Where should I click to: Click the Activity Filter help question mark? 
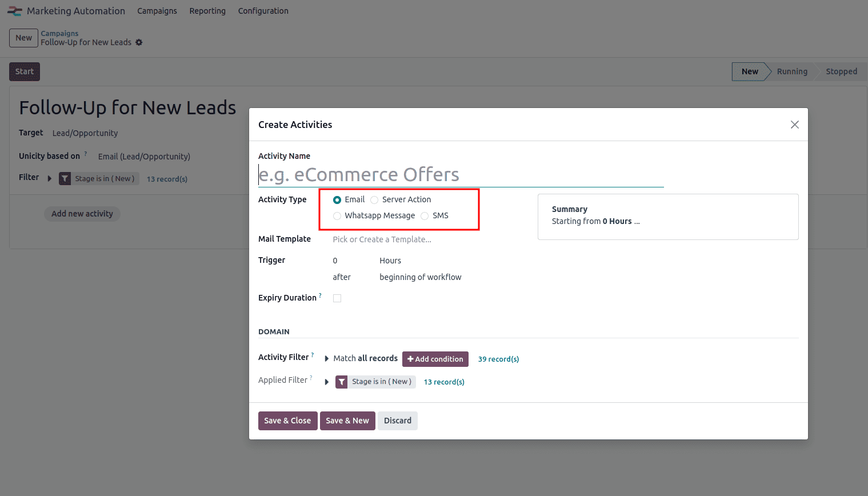[313, 355]
